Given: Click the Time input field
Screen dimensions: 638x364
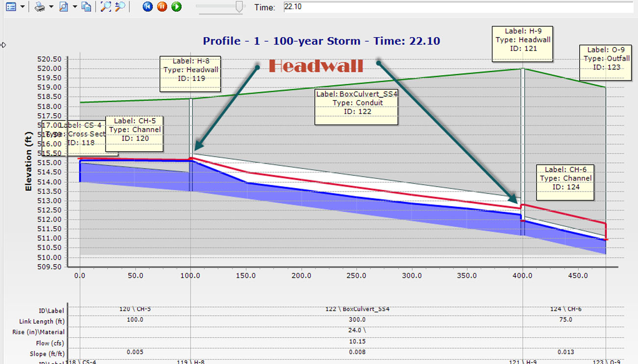Looking at the screenshot, I should click(456, 7).
